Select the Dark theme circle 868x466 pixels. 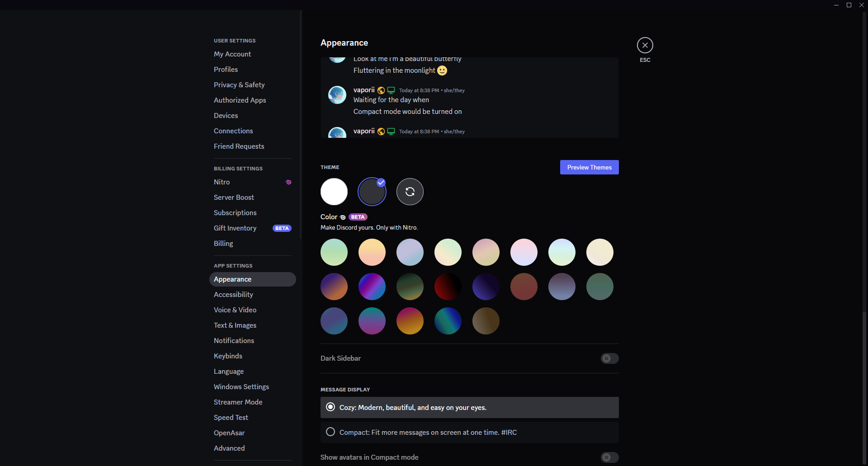372,192
